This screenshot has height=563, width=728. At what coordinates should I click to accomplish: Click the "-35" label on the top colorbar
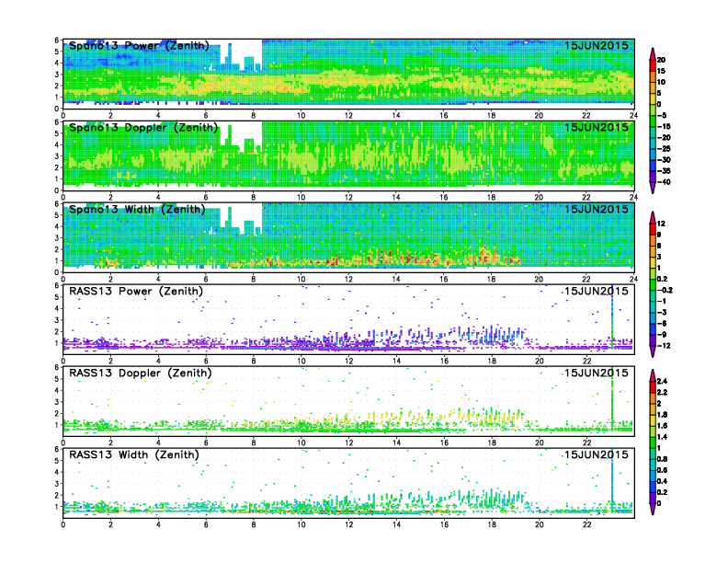point(664,171)
